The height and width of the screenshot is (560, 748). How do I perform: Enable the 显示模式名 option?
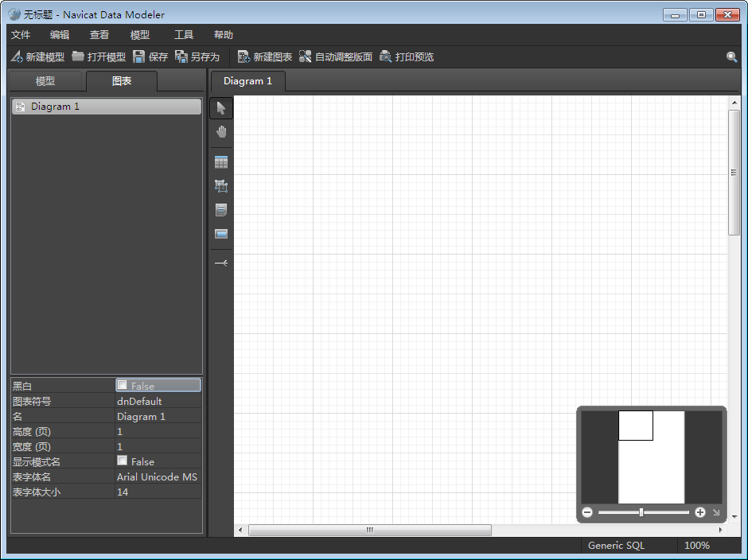[123, 461]
